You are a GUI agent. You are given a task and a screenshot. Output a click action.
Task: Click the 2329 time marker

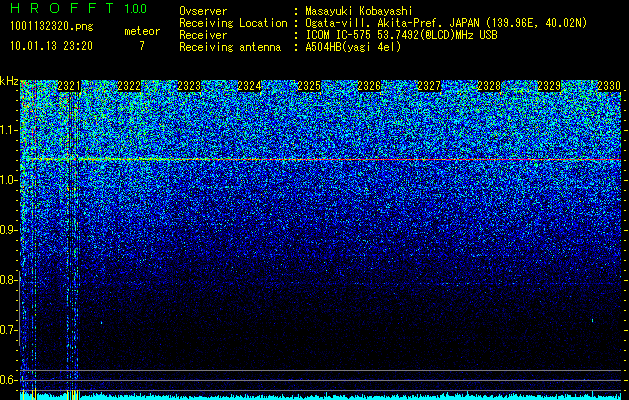[549, 86]
